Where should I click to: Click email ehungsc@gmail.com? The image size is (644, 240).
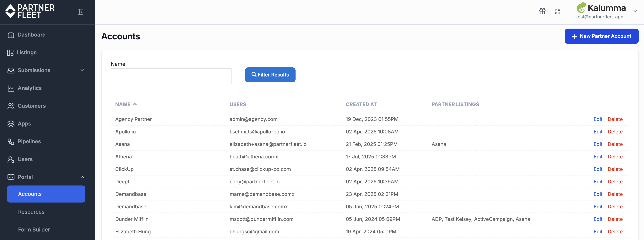click(x=254, y=232)
